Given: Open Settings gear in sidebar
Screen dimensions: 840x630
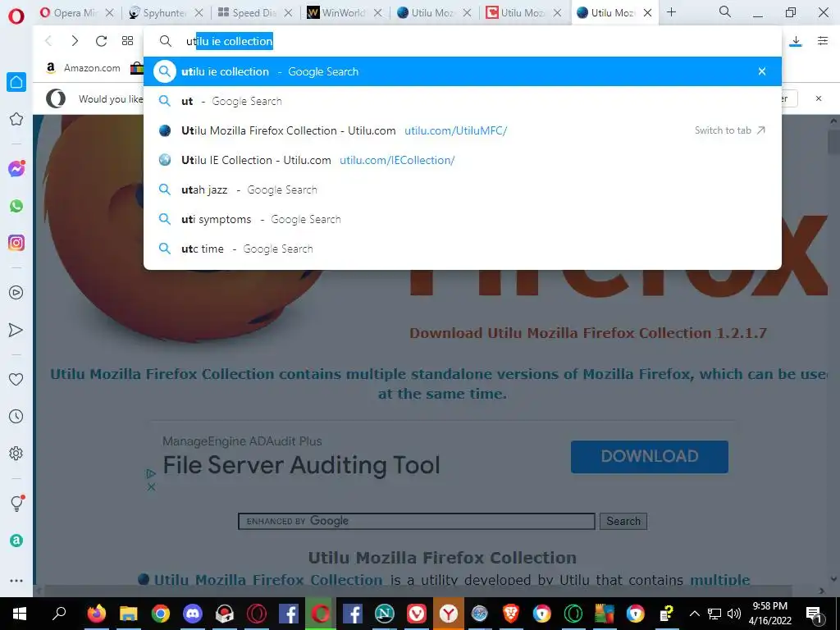Looking at the screenshot, I should (x=16, y=453).
